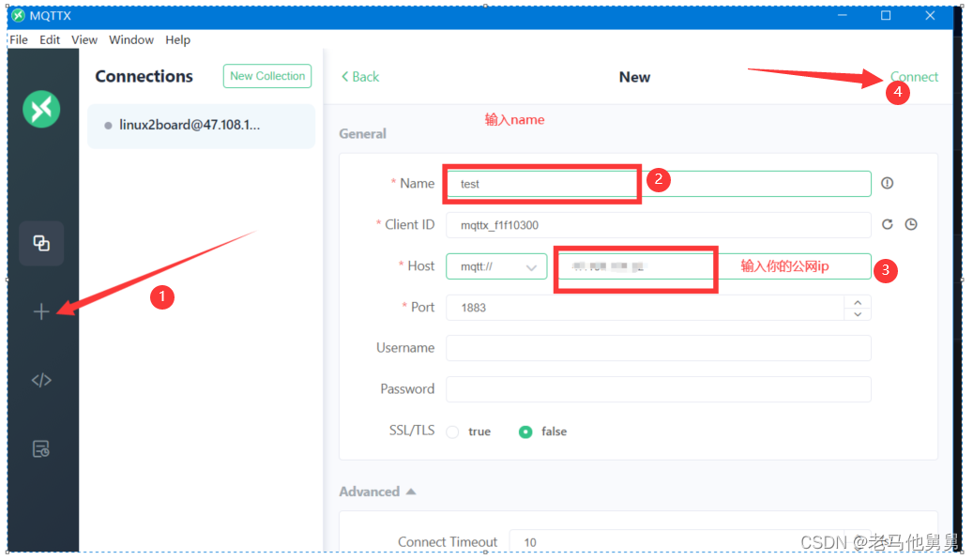The height and width of the screenshot is (560, 973).
Task: Decrease the Port value with down arrow
Action: click(858, 314)
